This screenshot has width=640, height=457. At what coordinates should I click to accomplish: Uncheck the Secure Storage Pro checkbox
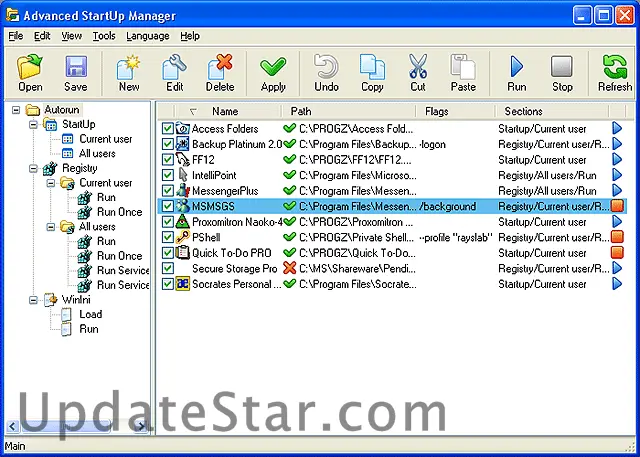167,268
